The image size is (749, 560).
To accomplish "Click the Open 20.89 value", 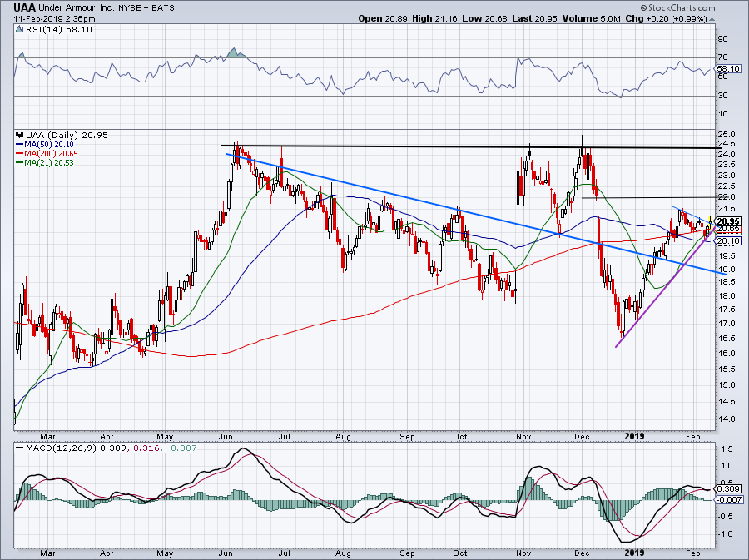I will coord(383,18).
